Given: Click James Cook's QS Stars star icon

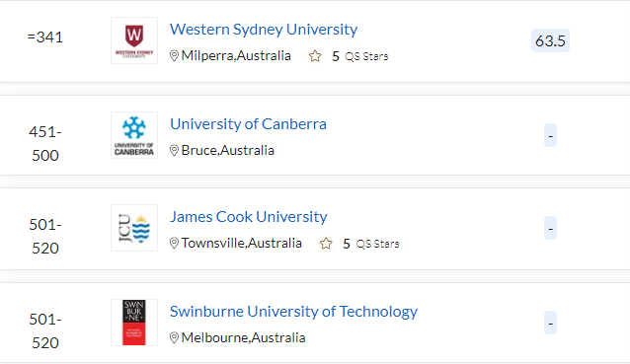Looking at the screenshot, I should pyautogui.click(x=326, y=244).
